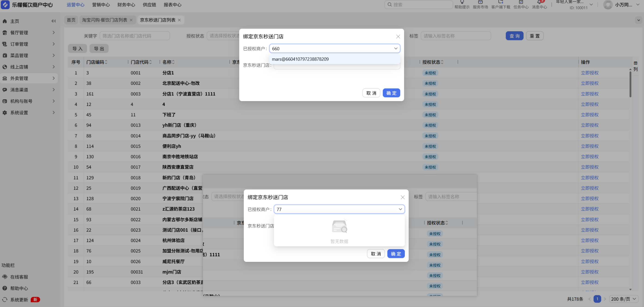Click 立即授权 for 南京中胜地铁站店
644x307 pixels.
pyautogui.click(x=590, y=157)
